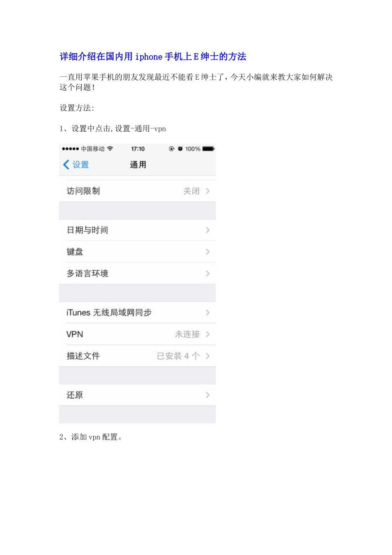Tap the 通用 page title
The height and width of the screenshot is (555, 392).
pyautogui.click(x=138, y=165)
